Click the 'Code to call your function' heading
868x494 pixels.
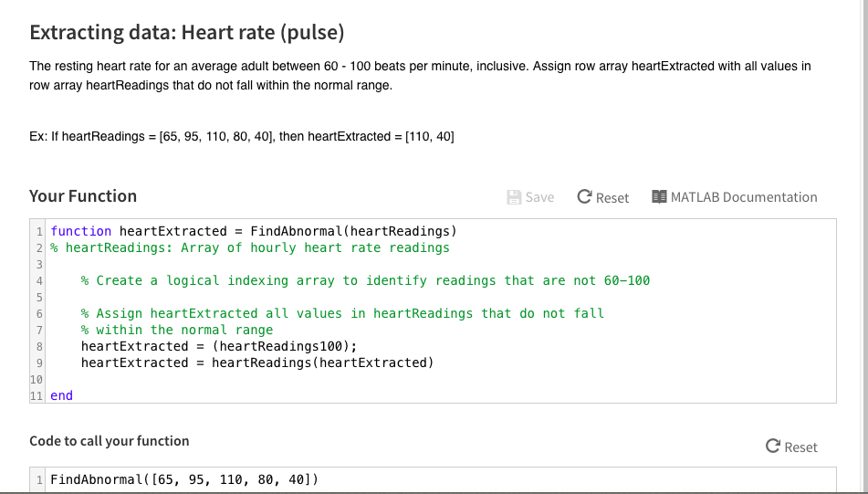tap(110, 441)
